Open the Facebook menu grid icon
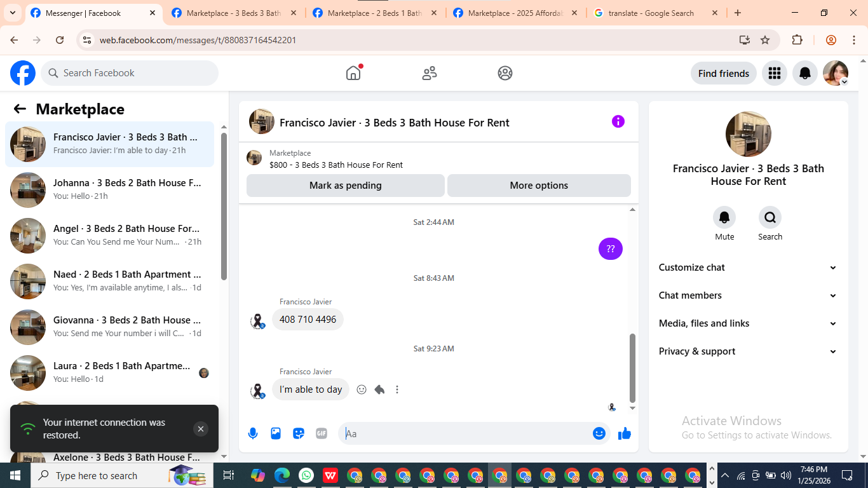Image resolution: width=868 pixels, height=488 pixels. click(x=774, y=73)
